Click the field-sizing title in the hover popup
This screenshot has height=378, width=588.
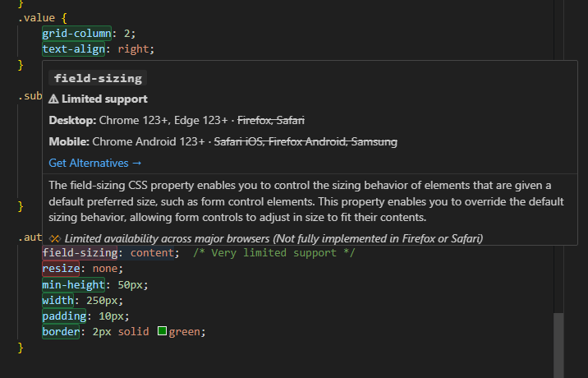click(98, 78)
